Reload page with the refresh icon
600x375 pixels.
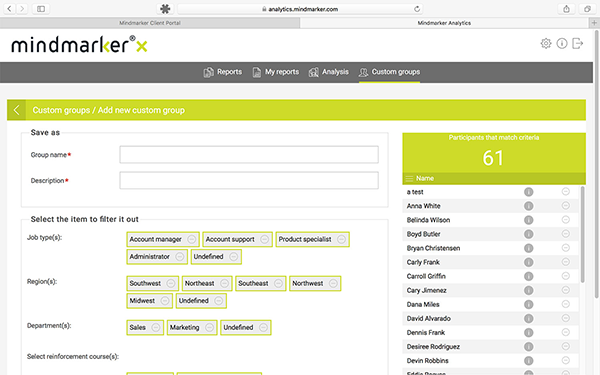click(x=417, y=9)
